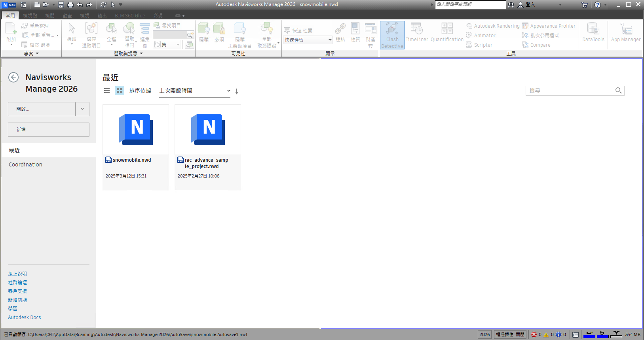Image resolution: width=644 pixels, height=340 pixels.
Task: Open the Compare tool
Action: 536,45
